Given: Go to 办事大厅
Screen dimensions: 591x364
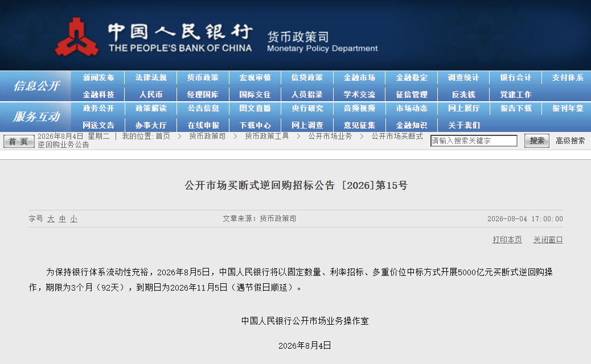Looking at the screenshot, I should click(x=151, y=125).
